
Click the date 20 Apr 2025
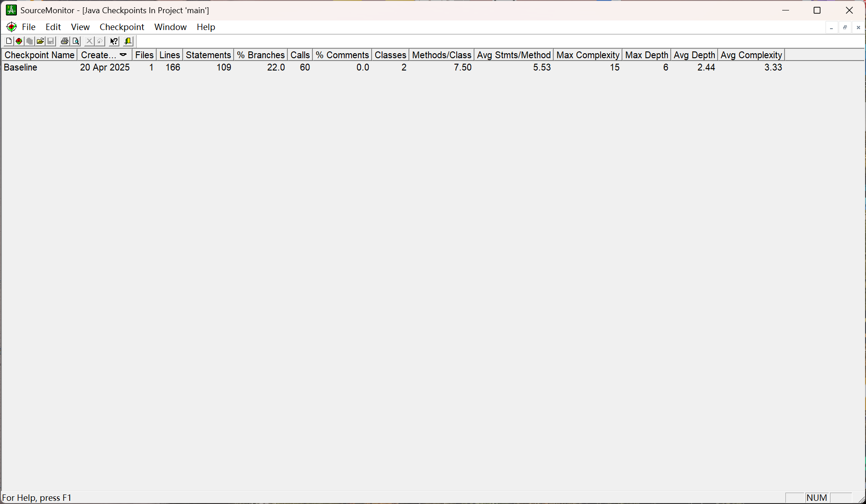point(105,68)
